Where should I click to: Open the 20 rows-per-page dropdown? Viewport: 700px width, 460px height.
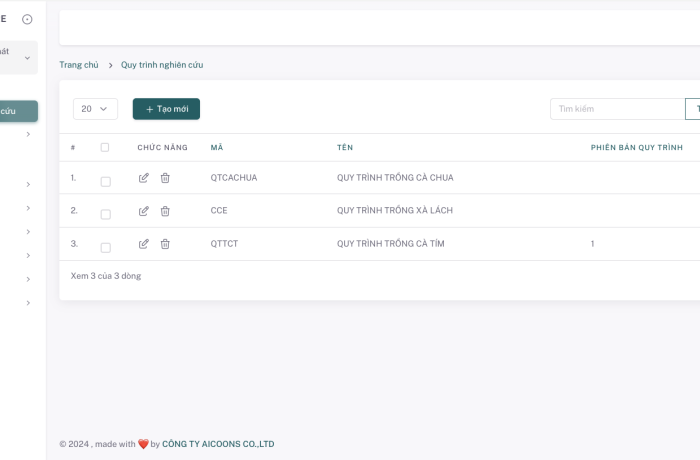[95, 109]
